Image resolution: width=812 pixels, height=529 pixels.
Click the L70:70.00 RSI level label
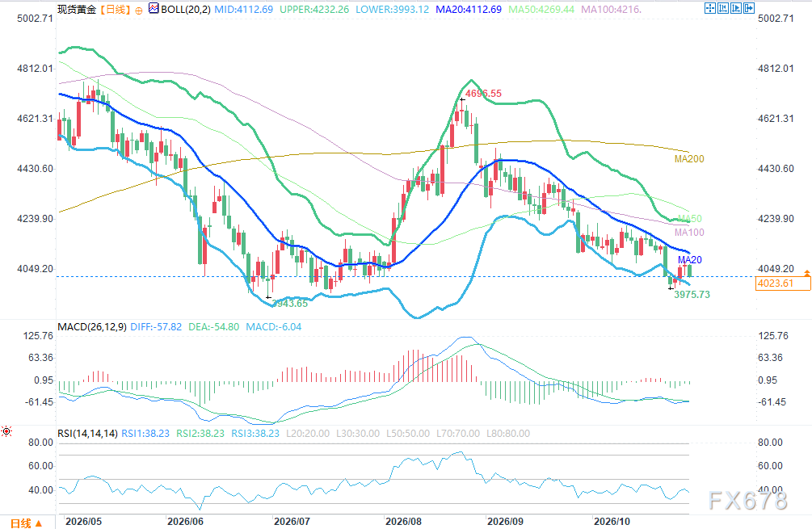[x=458, y=434]
